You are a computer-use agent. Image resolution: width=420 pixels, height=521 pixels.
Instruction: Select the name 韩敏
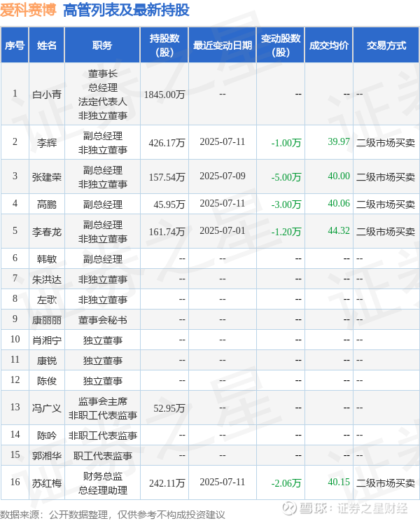pos(47,259)
